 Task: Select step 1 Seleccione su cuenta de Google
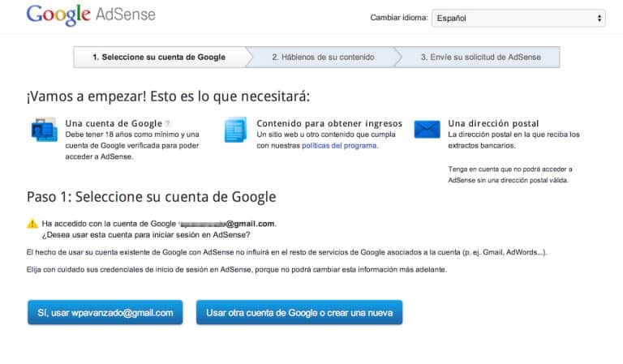click(x=158, y=57)
